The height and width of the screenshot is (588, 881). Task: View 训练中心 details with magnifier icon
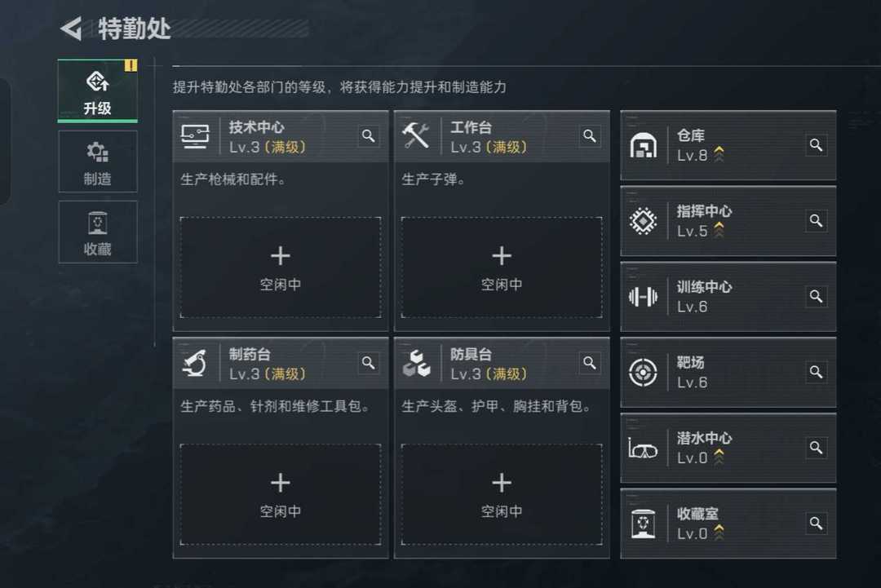pyautogui.click(x=817, y=296)
